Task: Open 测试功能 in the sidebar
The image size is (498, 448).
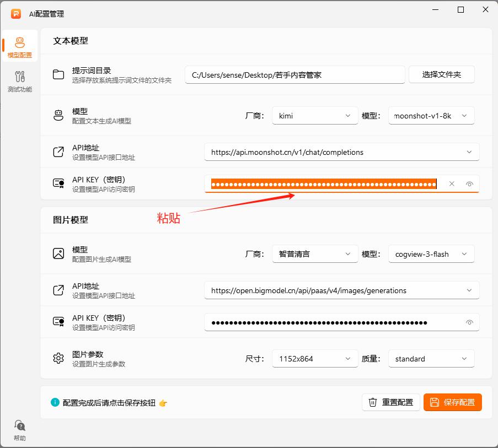Action: [x=20, y=81]
